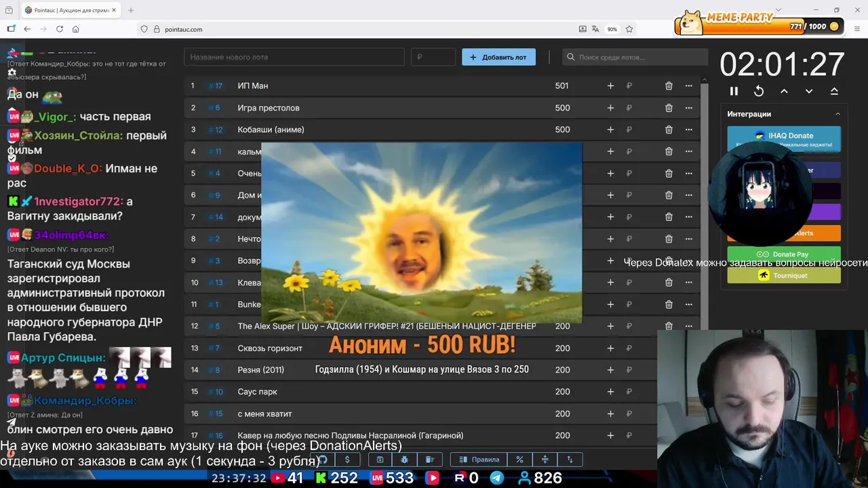Click the divide lots toolbar icon

coord(545,460)
